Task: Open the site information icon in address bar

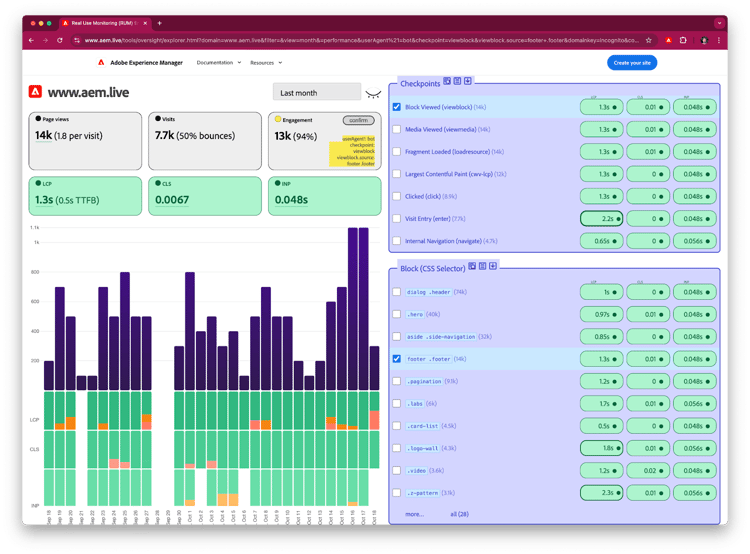Action: (77, 40)
